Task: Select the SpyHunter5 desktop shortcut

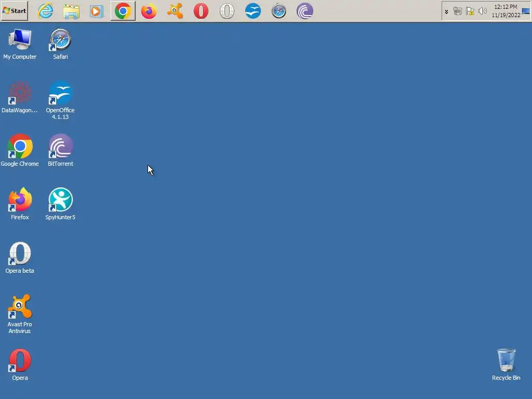Action: [x=60, y=204]
